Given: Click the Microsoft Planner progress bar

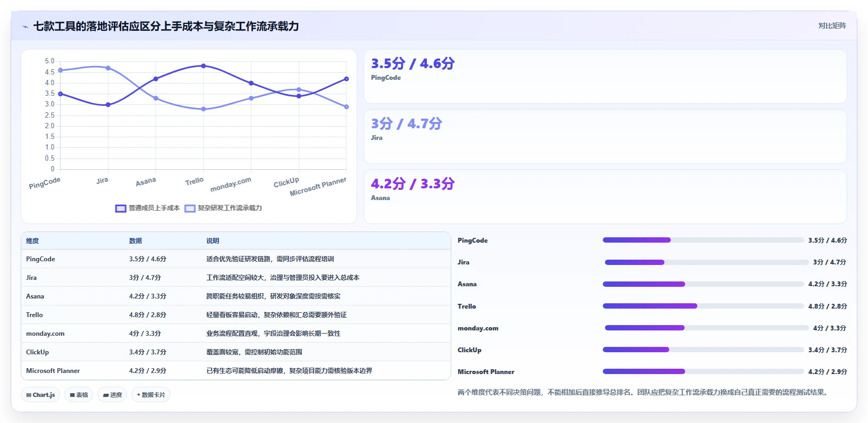Looking at the screenshot, I should tap(703, 371).
